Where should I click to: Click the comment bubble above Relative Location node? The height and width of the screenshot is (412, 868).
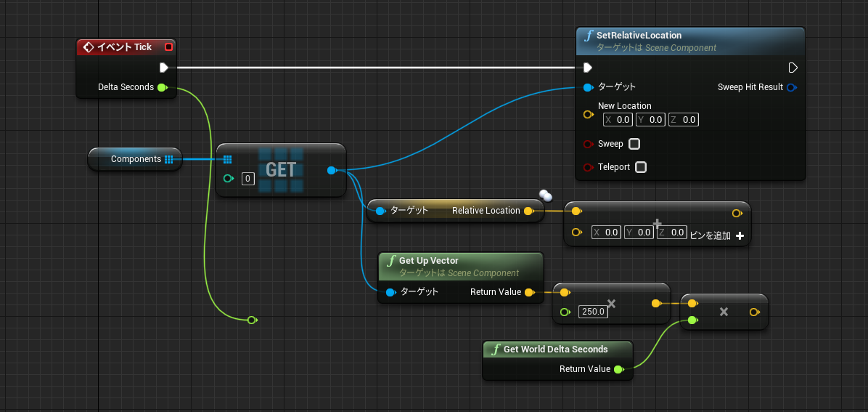pyautogui.click(x=546, y=195)
